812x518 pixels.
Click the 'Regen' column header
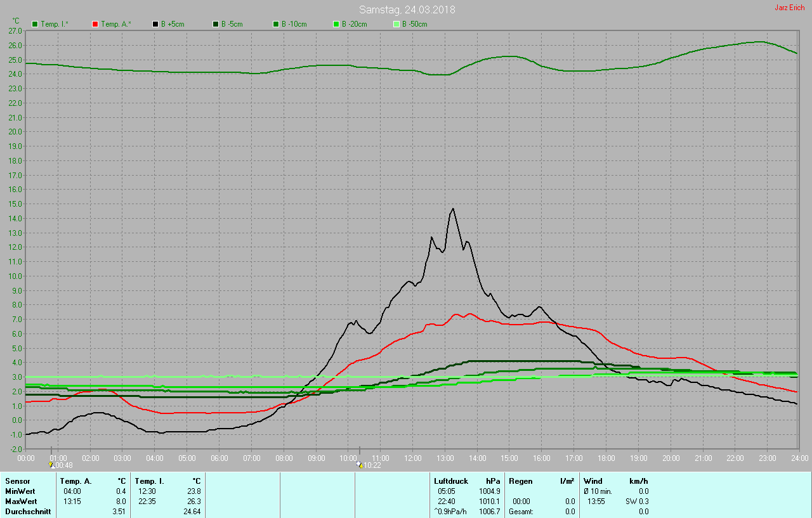521,481
